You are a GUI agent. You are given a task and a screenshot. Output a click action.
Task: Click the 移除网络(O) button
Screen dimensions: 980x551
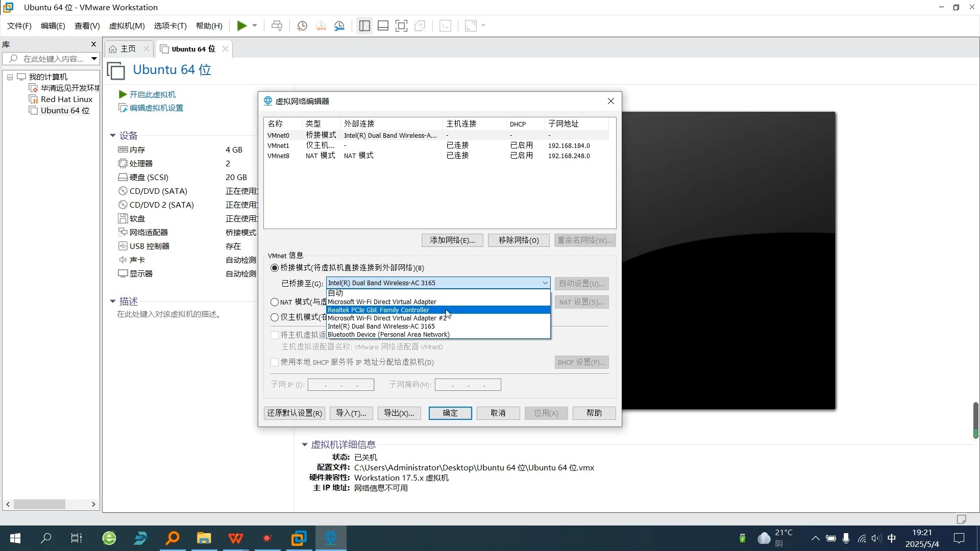click(x=519, y=240)
